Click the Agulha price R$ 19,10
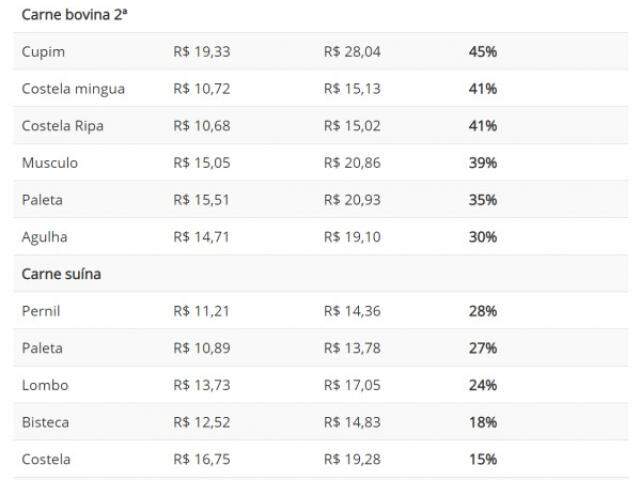The height and width of the screenshot is (480, 640). tap(352, 237)
